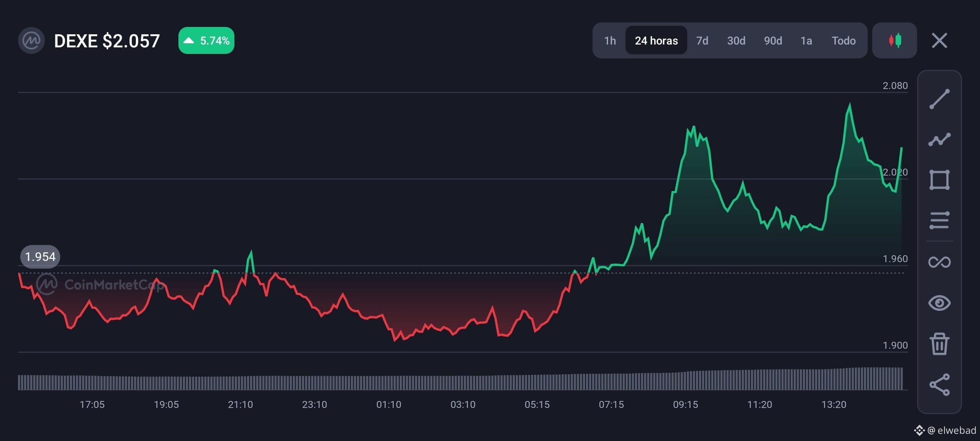Click the 21:10 time axis label
Screen dimensions: 980x441
[240, 405]
